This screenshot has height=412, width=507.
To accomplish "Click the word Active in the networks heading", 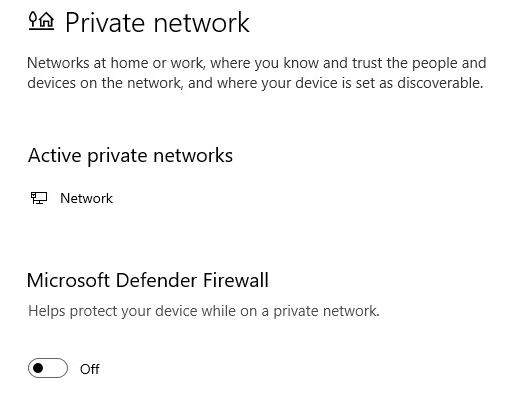I will click(55, 155).
